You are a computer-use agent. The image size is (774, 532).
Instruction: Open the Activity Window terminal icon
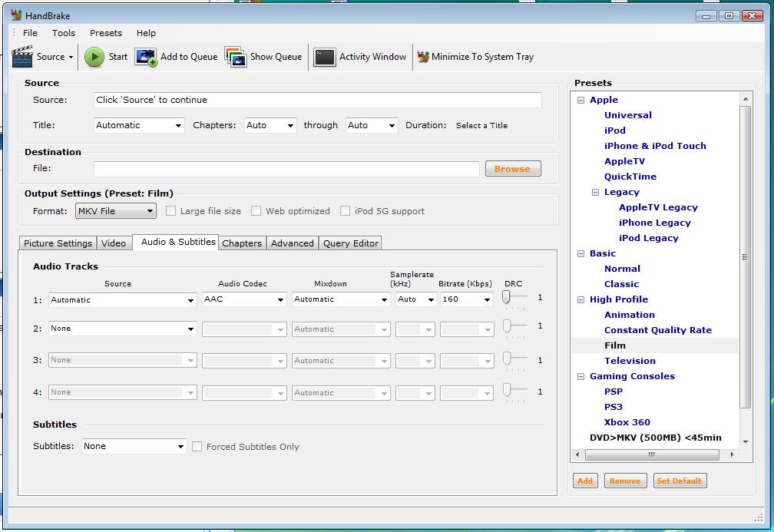tap(324, 57)
